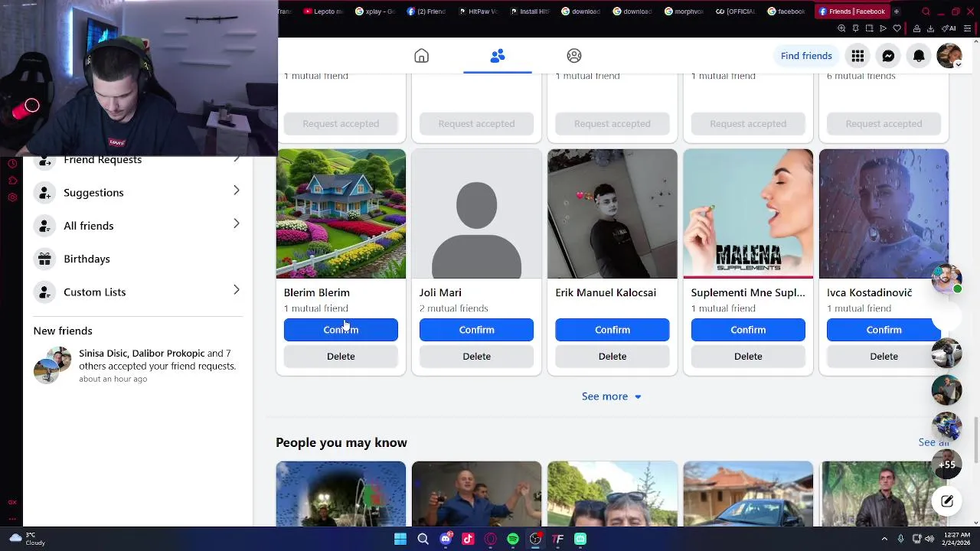
Task: Open Blerim Blerim's house profile picture
Action: coord(341,214)
